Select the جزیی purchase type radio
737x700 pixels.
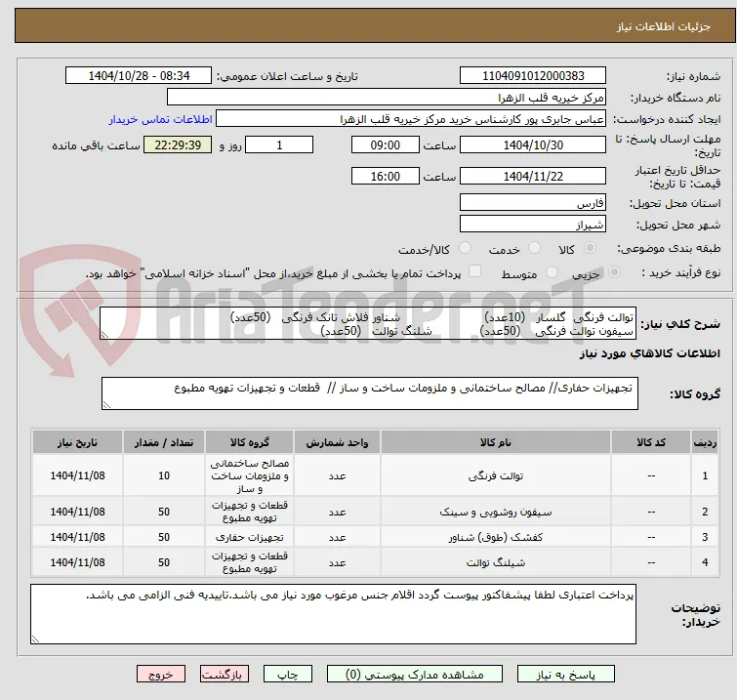pos(614,272)
